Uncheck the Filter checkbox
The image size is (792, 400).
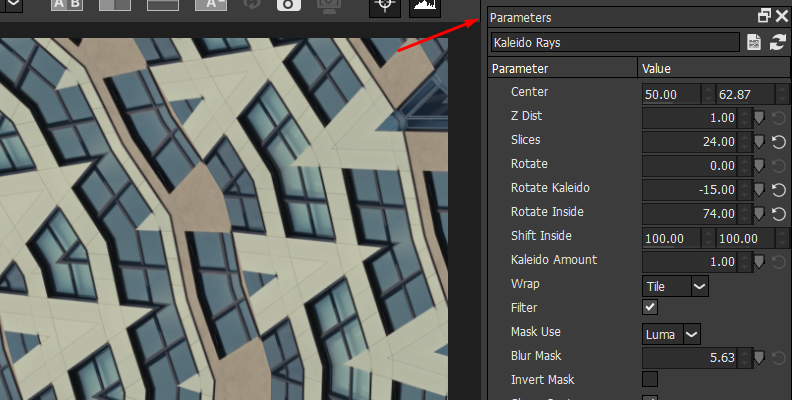pos(650,308)
